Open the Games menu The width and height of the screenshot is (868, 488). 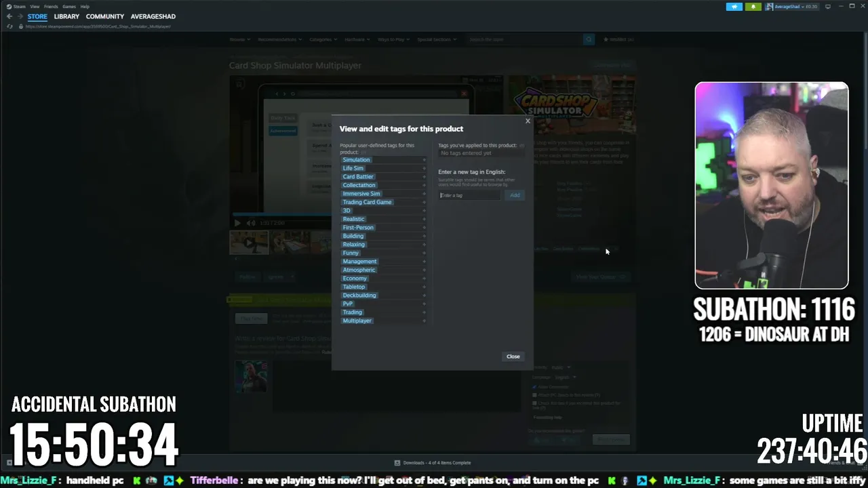pyautogui.click(x=69, y=6)
